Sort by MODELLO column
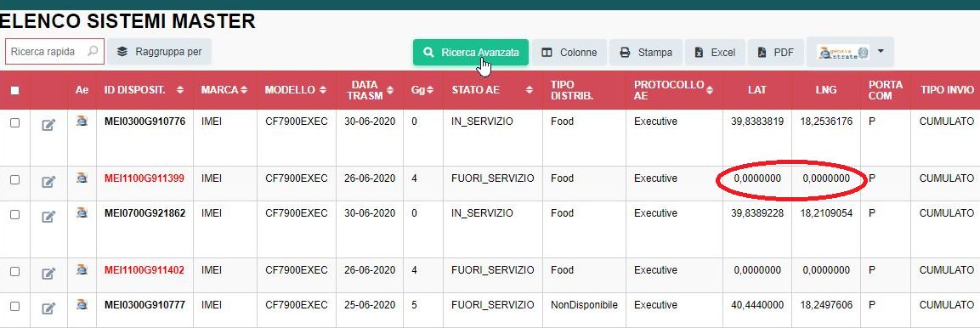 [x=322, y=90]
